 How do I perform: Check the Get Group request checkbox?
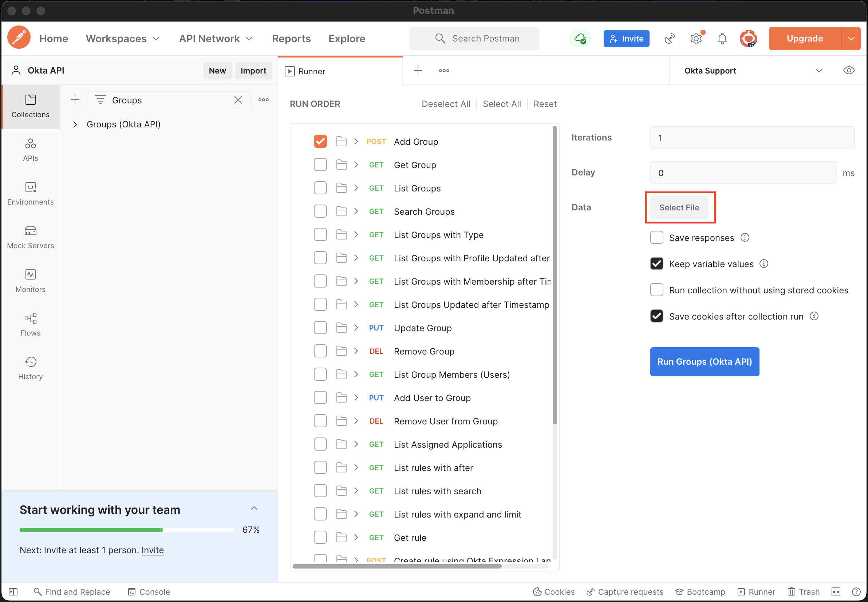(320, 165)
